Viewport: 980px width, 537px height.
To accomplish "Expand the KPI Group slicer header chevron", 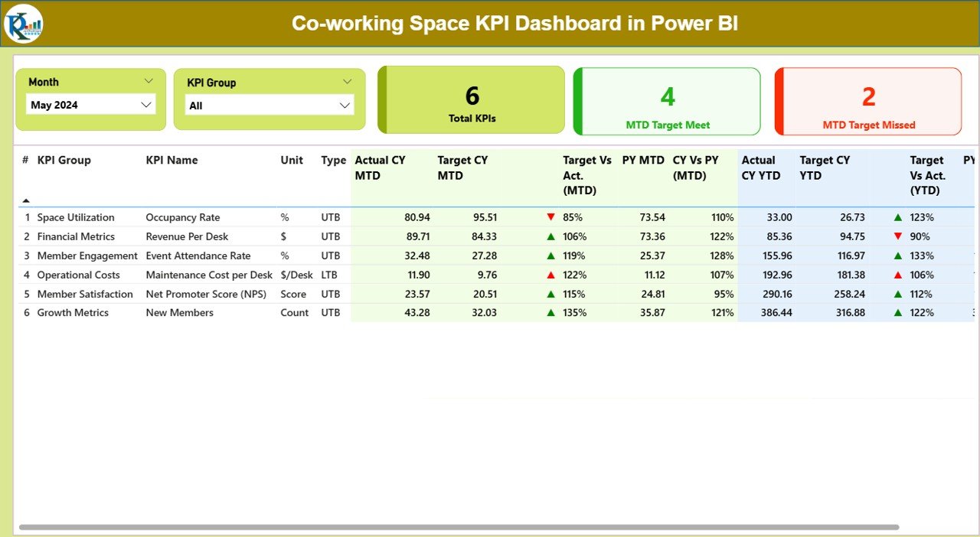I will (348, 82).
